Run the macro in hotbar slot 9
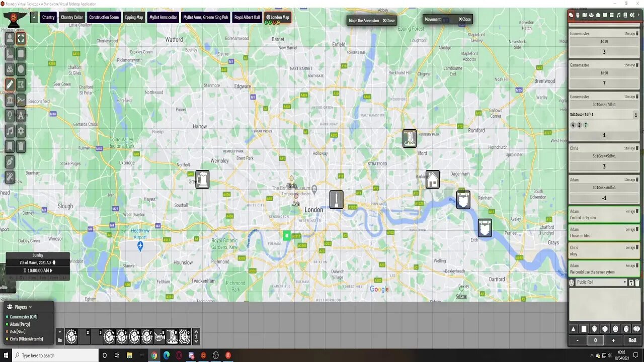644x362 pixels. 172,336
